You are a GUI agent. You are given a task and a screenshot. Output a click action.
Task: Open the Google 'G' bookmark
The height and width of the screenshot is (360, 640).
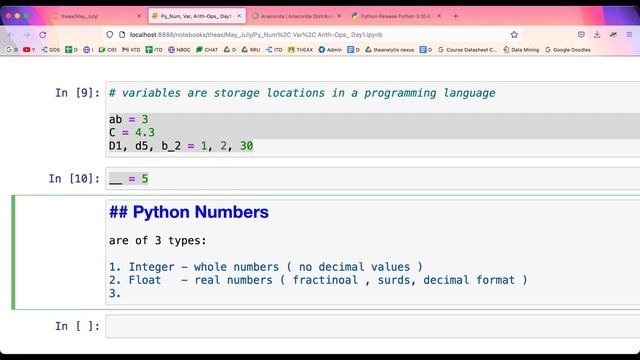(x=11, y=50)
